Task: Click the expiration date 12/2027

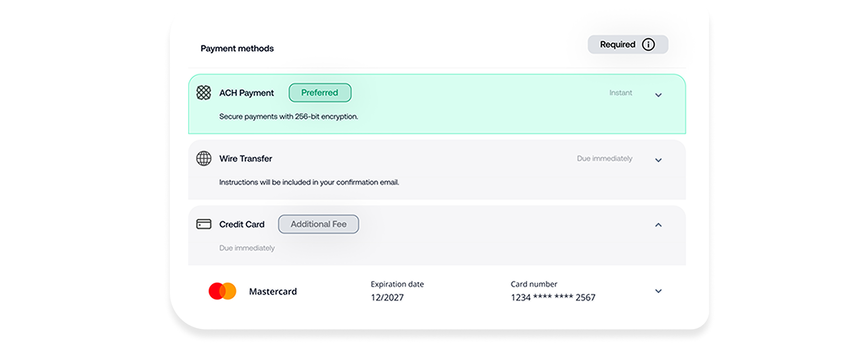Action: pyautogui.click(x=387, y=297)
